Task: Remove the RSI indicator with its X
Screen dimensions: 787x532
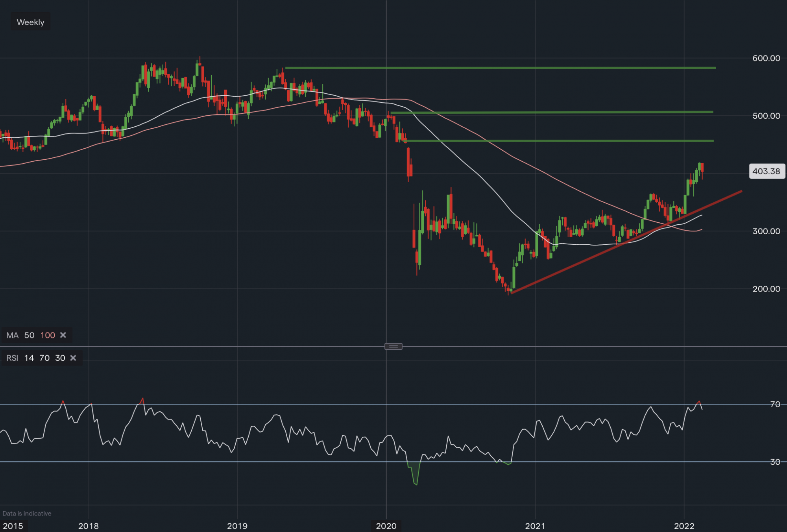Action: (x=73, y=358)
